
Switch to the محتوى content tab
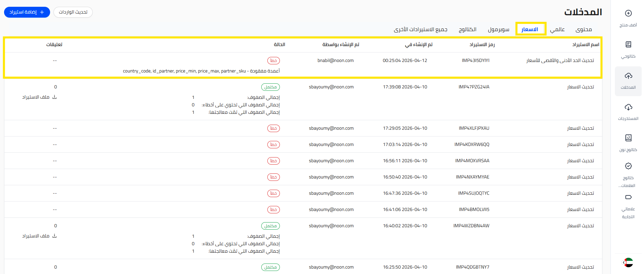coord(583,29)
